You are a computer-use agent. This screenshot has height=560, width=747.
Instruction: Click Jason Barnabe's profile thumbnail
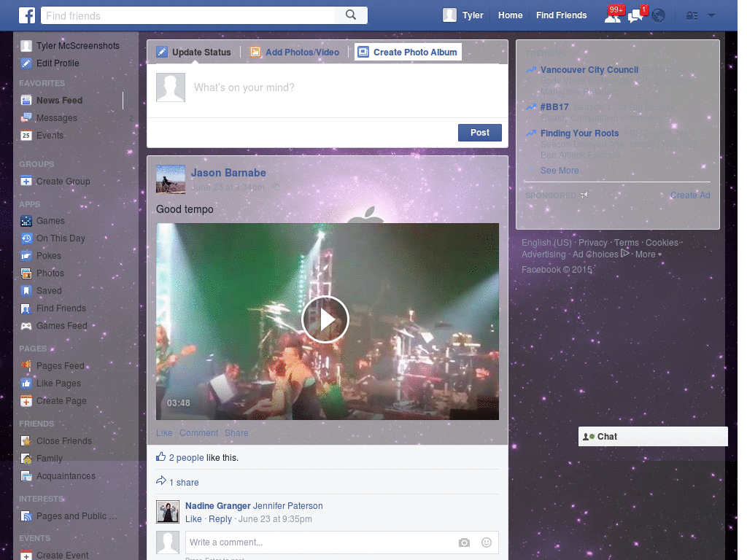[x=171, y=179]
